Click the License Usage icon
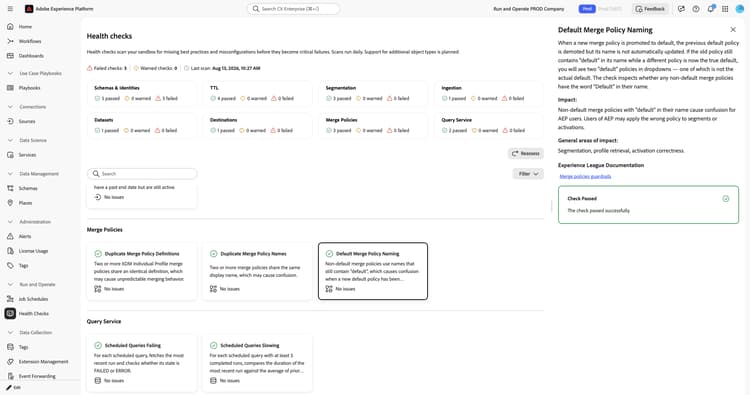The height and width of the screenshot is (395, 750). point(10,251)
